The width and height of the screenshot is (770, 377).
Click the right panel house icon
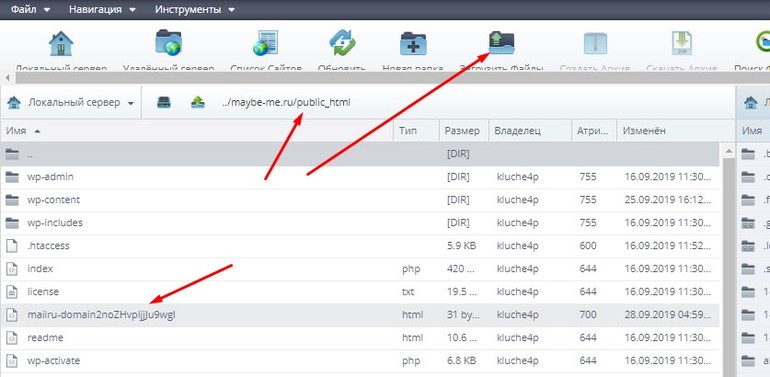pos(751,103)
